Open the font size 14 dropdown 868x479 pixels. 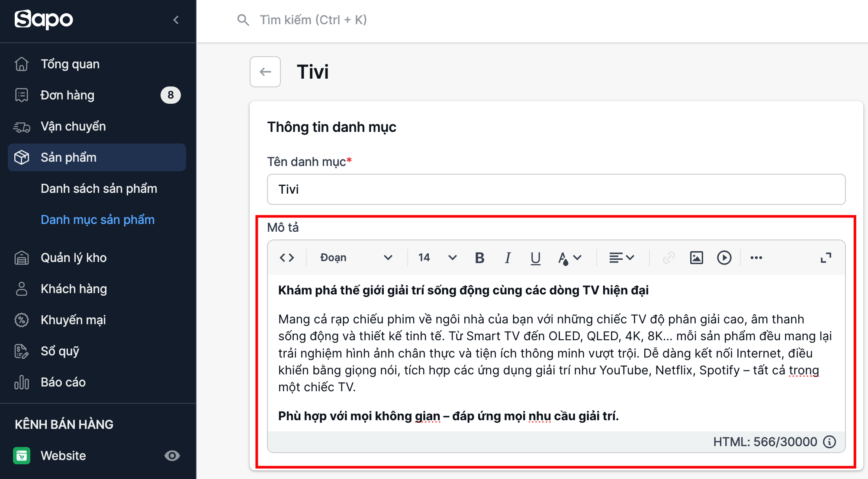pos(437,258)
